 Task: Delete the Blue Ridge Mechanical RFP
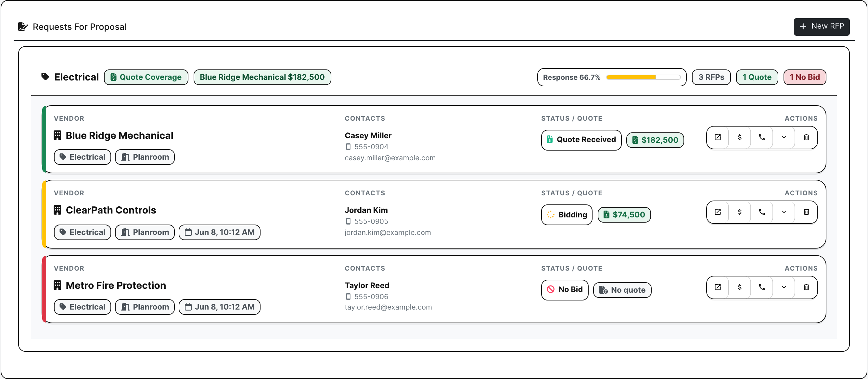tap(806, 137)
